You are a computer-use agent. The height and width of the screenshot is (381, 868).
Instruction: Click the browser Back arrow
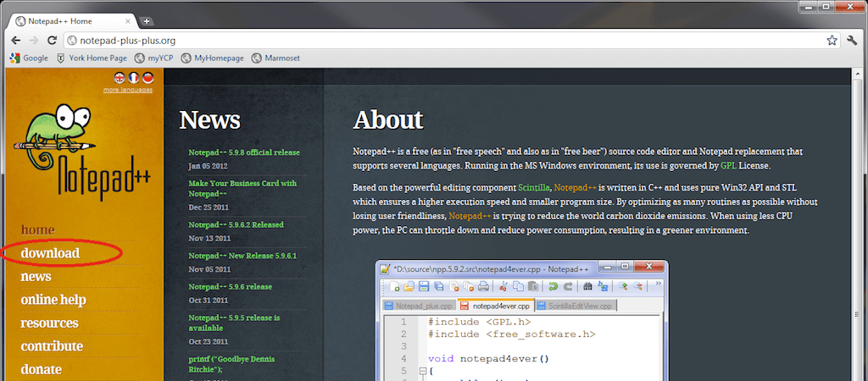[x=15, y=41]
